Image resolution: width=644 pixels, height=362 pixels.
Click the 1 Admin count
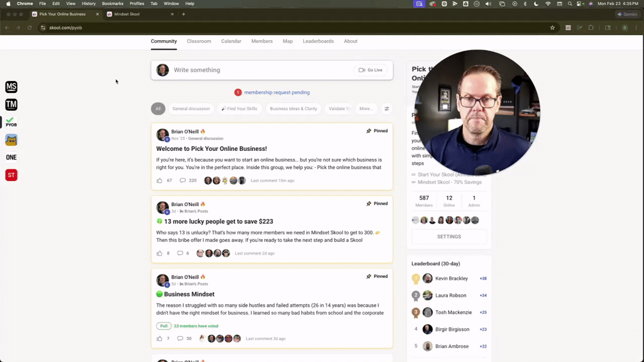pos(474,200)
